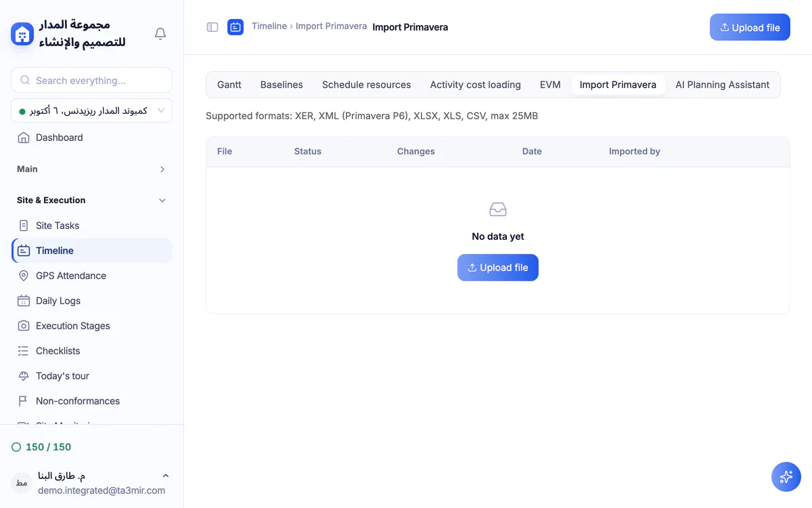Open the project selector dropdown
Image resolution: width=812 pixels, height=508 pixels.
click(x=91, y=110)
